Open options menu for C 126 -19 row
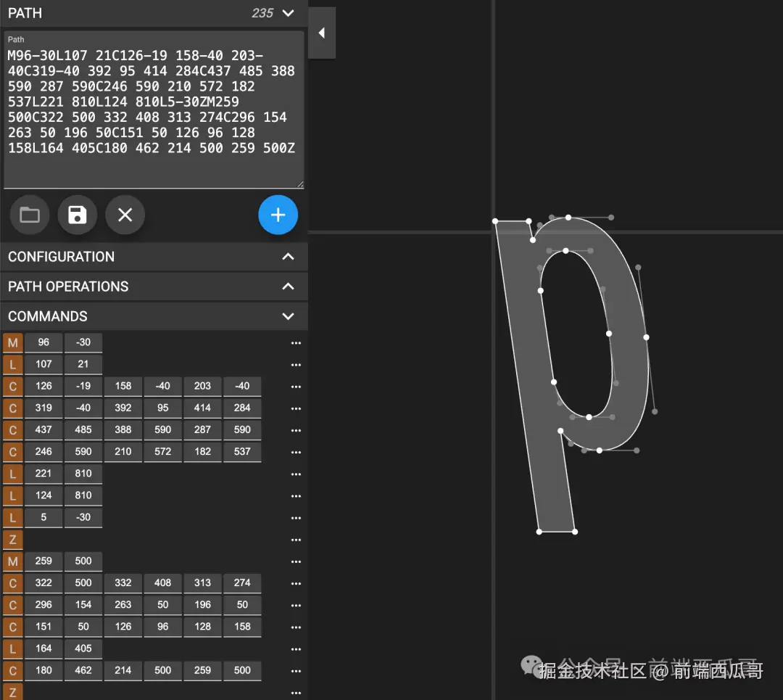The width and height of the screenshot is (783, 700). 296,387
